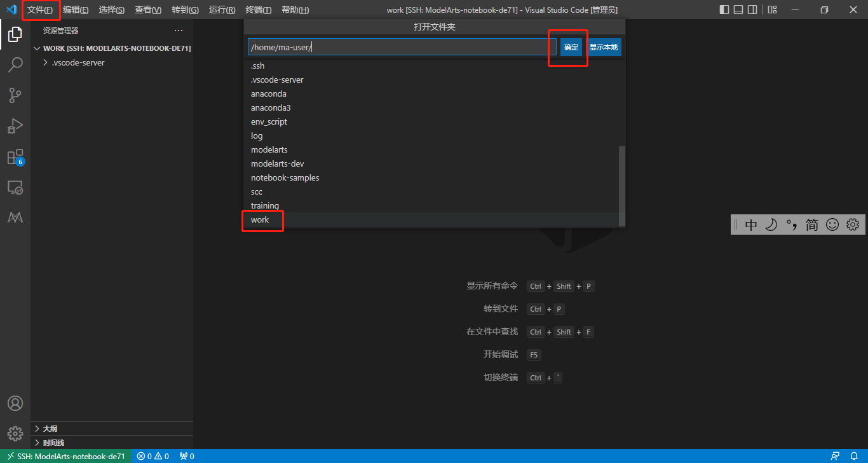The height and width of the screenshot is (463, 868).
Task: Expand the 时间线 timeline section
Action: (x=112, y=443)
